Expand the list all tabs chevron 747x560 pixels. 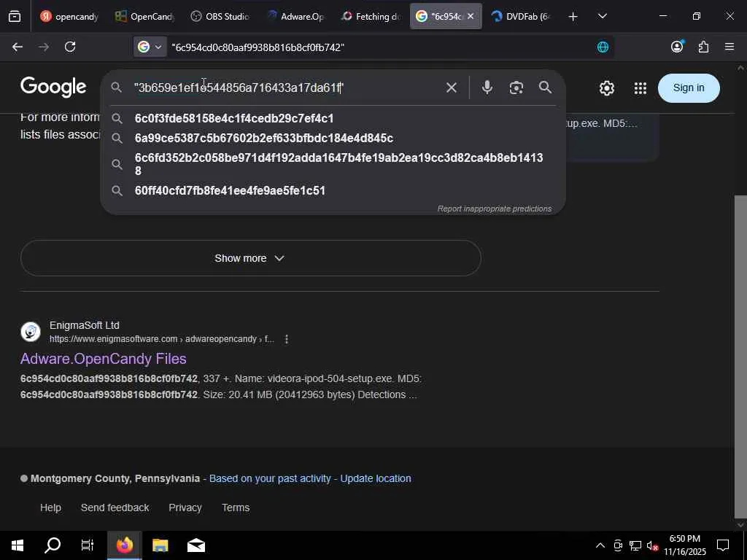pos(602,16)
